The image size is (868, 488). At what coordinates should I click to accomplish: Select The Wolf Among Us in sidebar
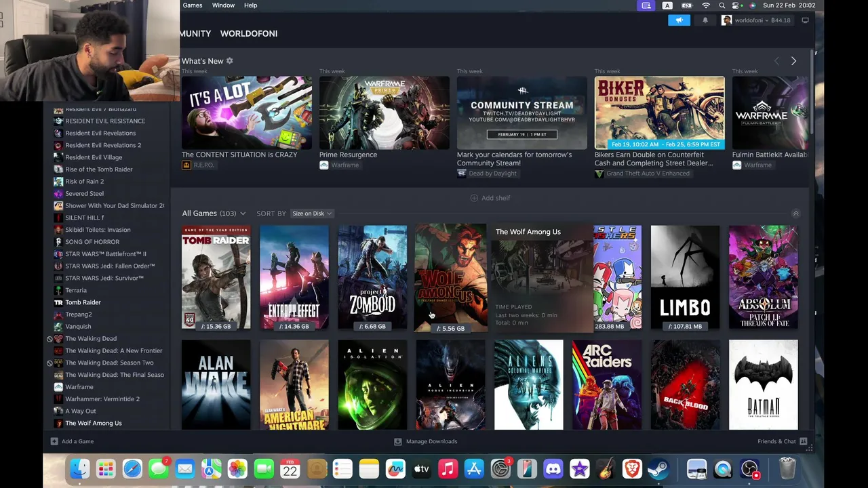94,423
